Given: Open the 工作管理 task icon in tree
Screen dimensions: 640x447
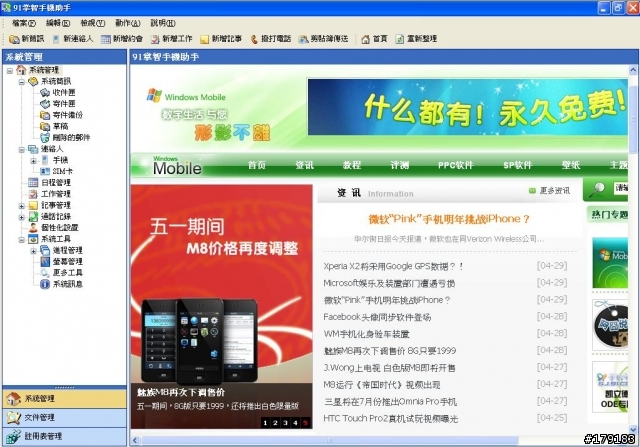Looking at the screenshot, I should (33, 194).
